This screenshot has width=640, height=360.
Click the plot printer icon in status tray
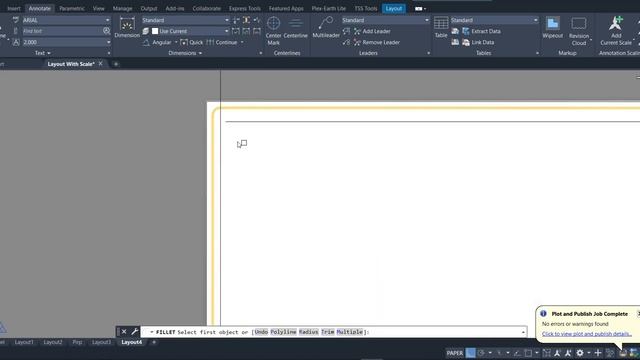[x=623, y=353]
